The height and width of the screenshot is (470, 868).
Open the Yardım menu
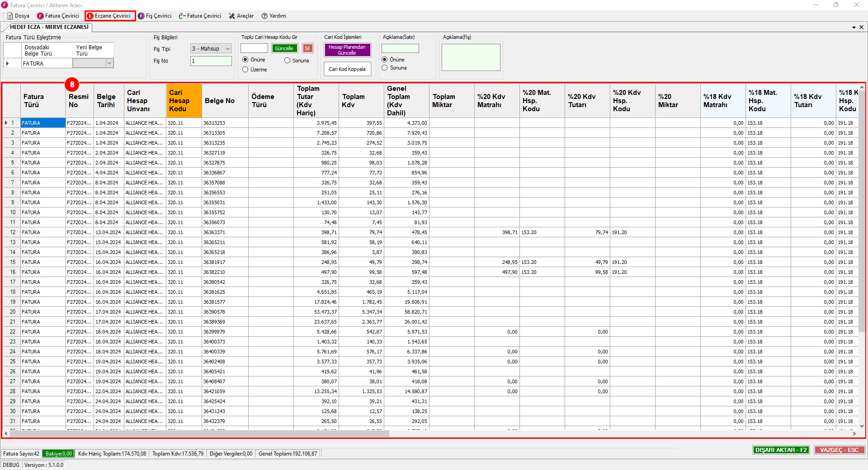[274, 16]
